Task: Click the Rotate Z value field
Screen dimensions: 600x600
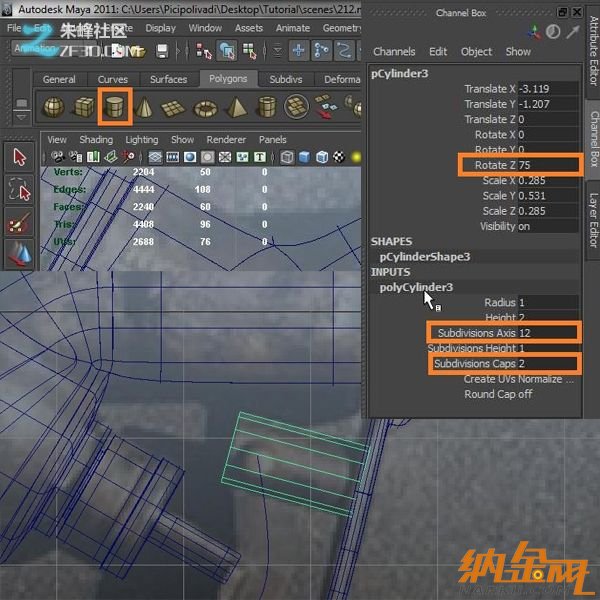Action: (x=546, y=165)
